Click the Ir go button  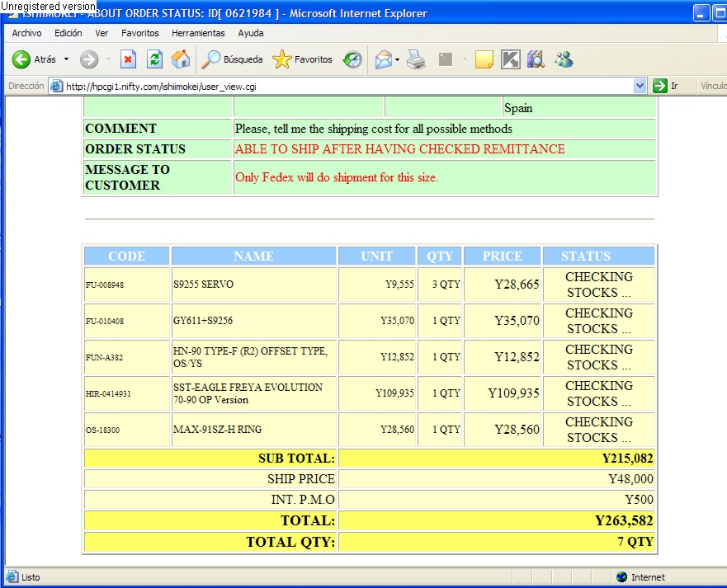[x=666, y=86]
